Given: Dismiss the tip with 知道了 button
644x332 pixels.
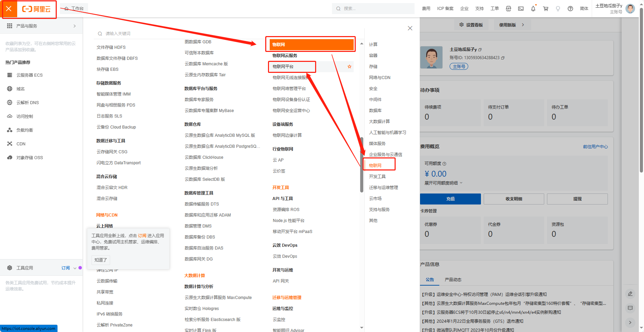Looking at the screenshot, I should point(100,260).
